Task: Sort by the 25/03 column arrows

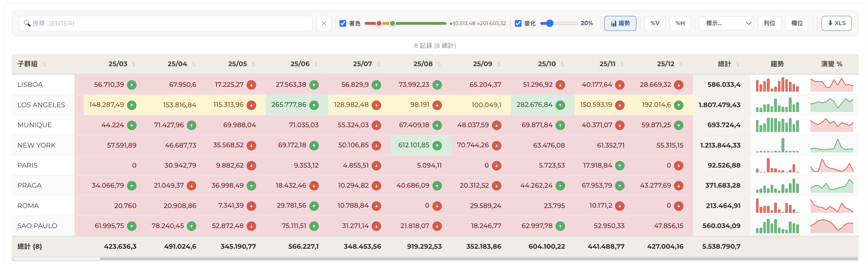Action: pyautogui.click(x=134, y=64)
